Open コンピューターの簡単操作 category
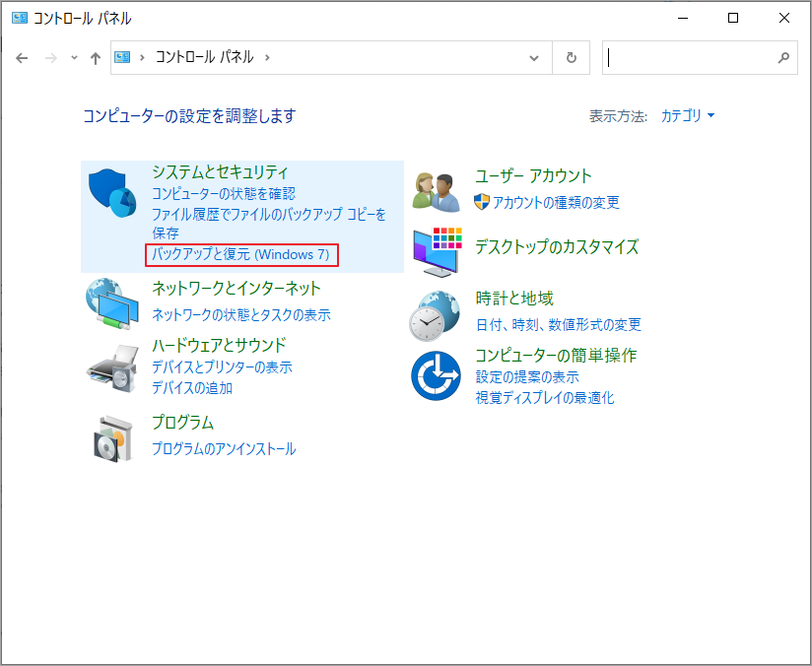Screen dimensions: 812x666 pos(556,356)
